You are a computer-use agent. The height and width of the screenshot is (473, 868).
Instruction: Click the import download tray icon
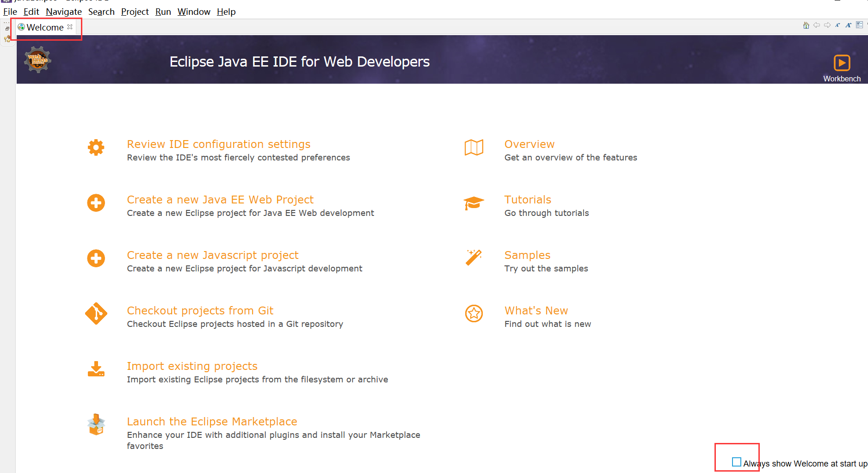(x=96, y=369)
